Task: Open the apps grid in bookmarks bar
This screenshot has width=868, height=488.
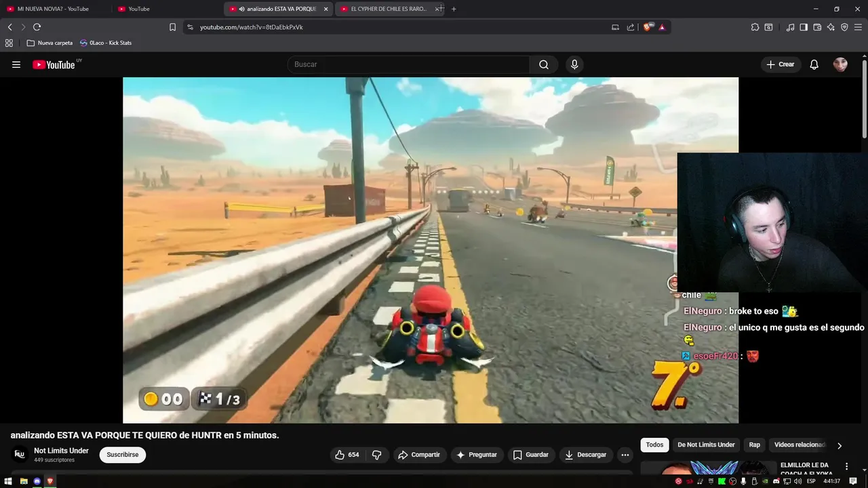Action: click(9, 43)
